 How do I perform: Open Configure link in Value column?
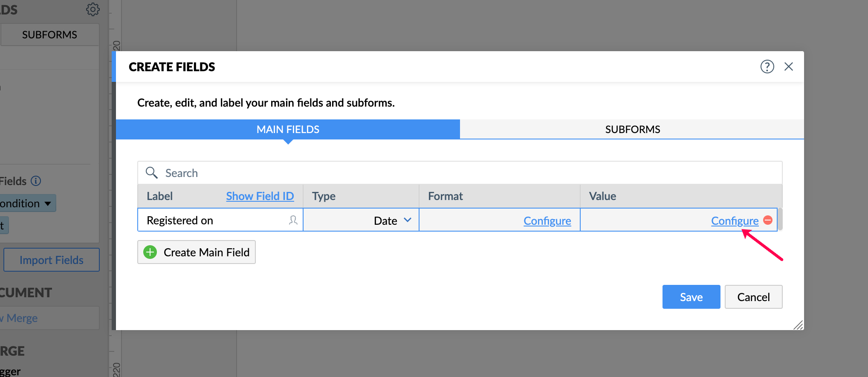coord(735,220)
